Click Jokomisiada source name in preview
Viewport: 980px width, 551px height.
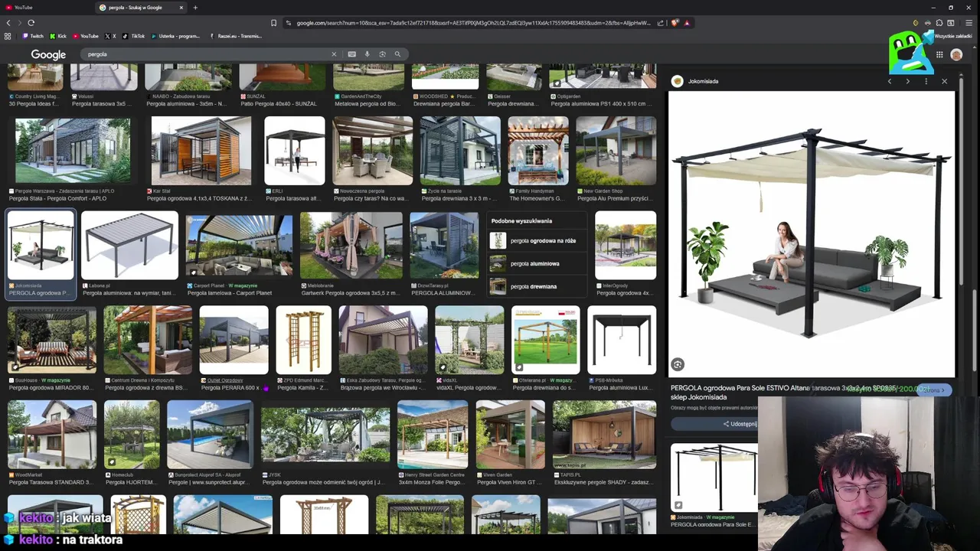(703, 81)
